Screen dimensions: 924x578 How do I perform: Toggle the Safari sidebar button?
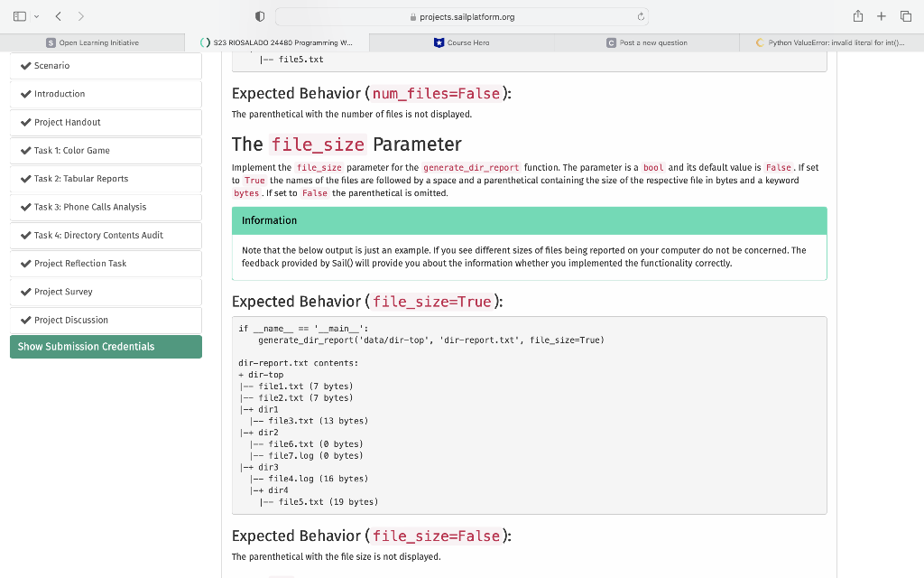(x=20, y=16)
